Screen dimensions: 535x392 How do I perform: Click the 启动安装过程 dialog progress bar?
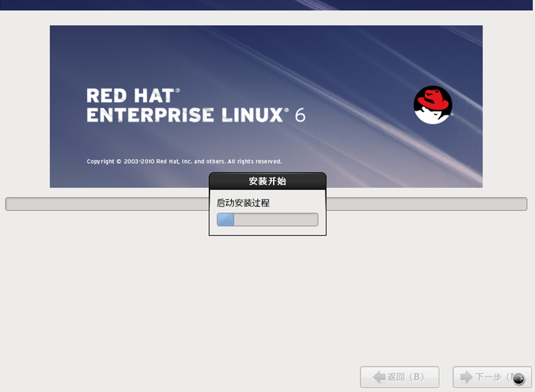[x=267, y=219]
